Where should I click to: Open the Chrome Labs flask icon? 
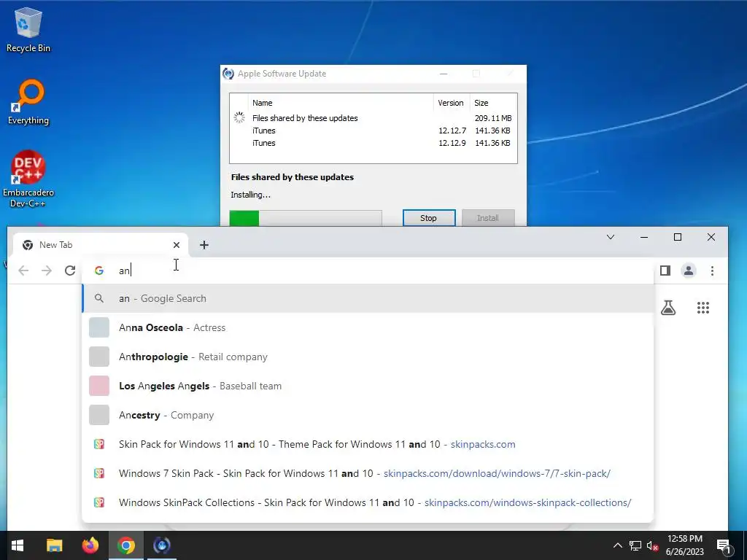(x=668, y=308)
